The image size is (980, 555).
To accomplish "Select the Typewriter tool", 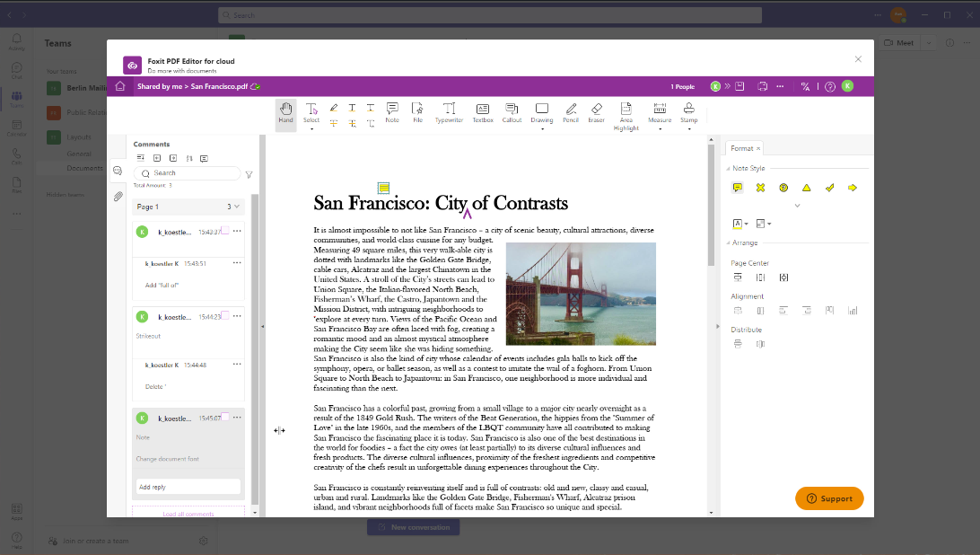I will (449, 111).
